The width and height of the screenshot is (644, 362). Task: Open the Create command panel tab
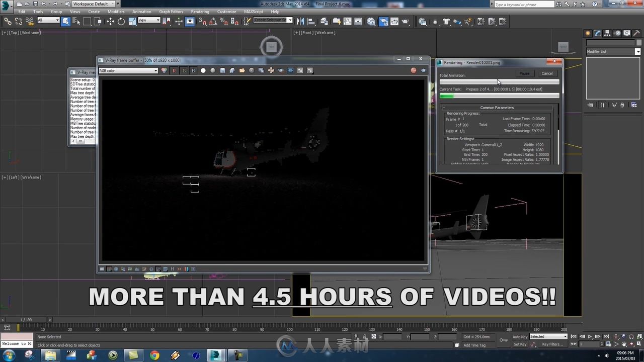click(x=588, y=33)
